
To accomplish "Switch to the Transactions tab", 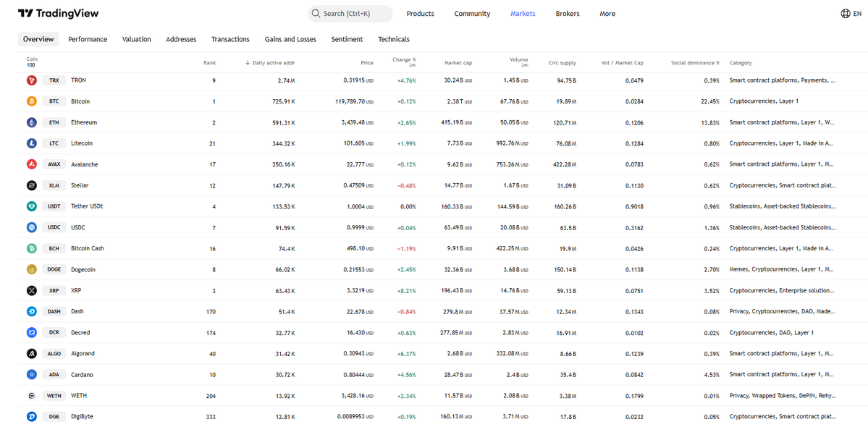I will pyautogui.click(x=230, y=39).
